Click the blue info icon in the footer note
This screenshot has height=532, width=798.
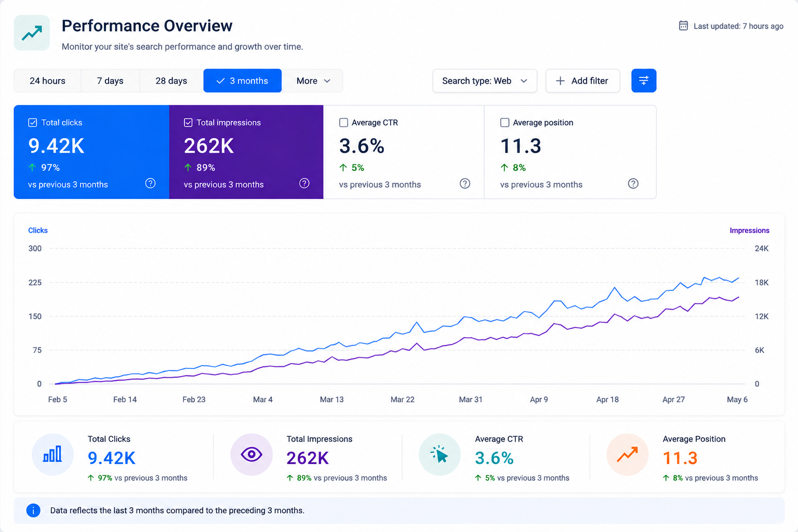(x=33, y=510)
